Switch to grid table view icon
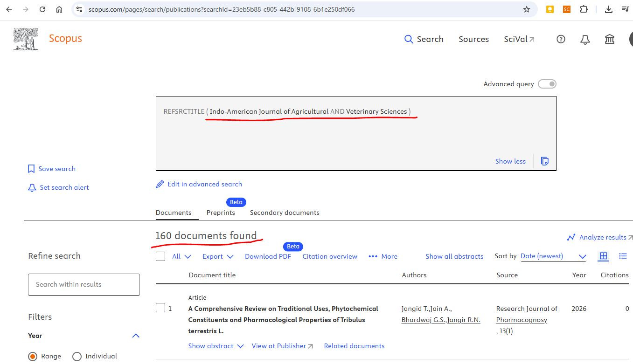This screenshot has height=364, width=633. coord(604,256)
